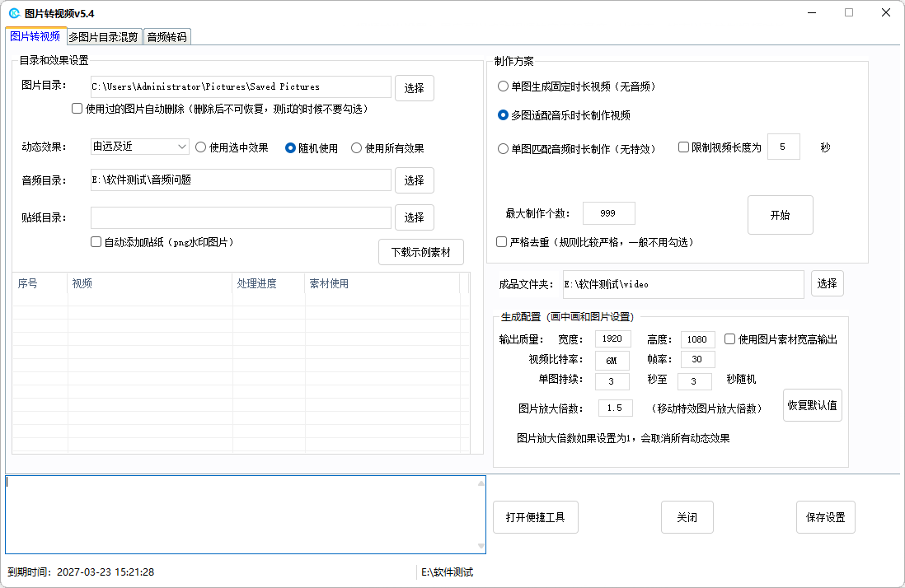This screenshot has width=905, height=588.
Task: Click the log box scroll-down arrow
Action: coord(481,546)
